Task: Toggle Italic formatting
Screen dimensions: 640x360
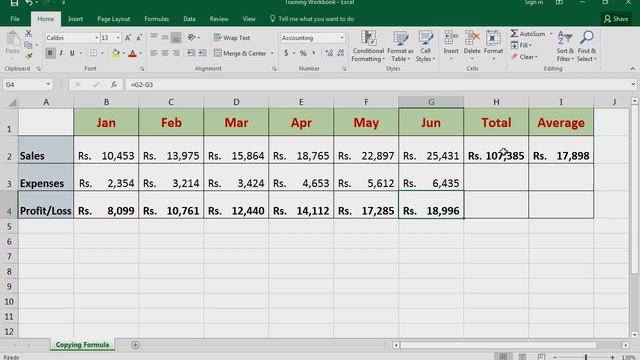Action: pyautogui.click(x=61, y=53)
